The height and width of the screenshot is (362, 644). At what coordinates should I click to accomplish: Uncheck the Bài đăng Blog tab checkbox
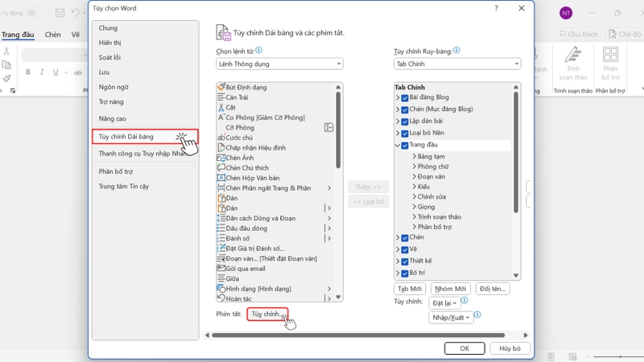point(405,97)
